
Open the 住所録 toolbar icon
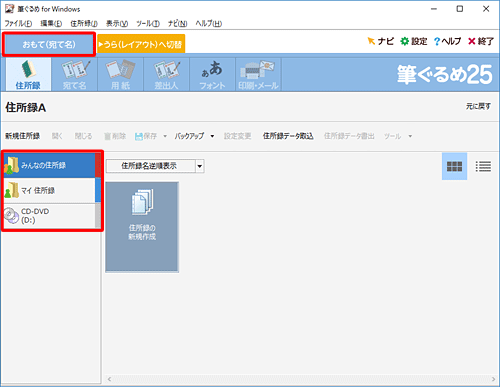pos(28,74)
